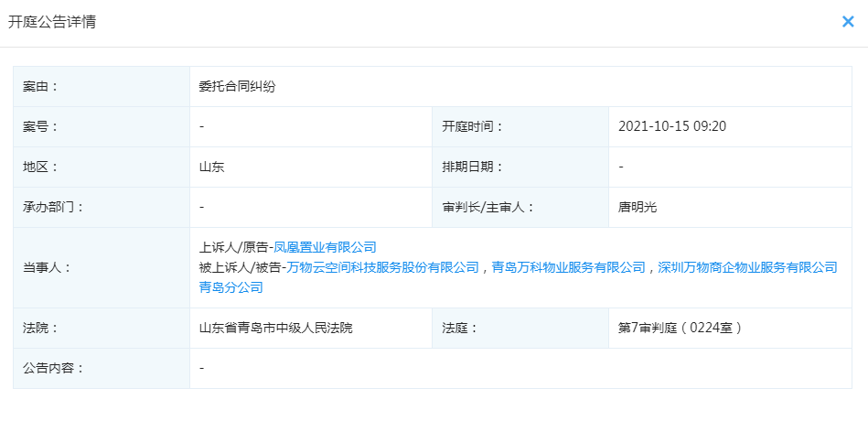Click the judge name 唐明光

pos(638,207)
